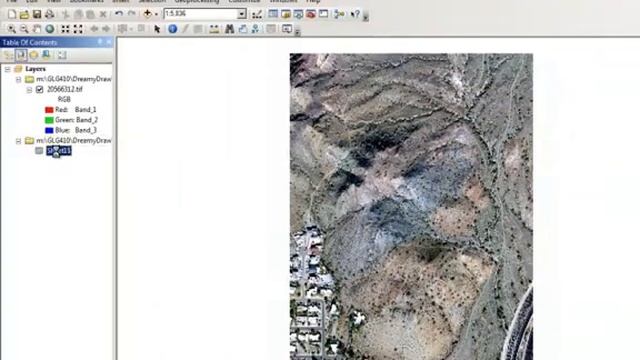
Task: Select the Identify tool
Action: (x=173, y=29)
